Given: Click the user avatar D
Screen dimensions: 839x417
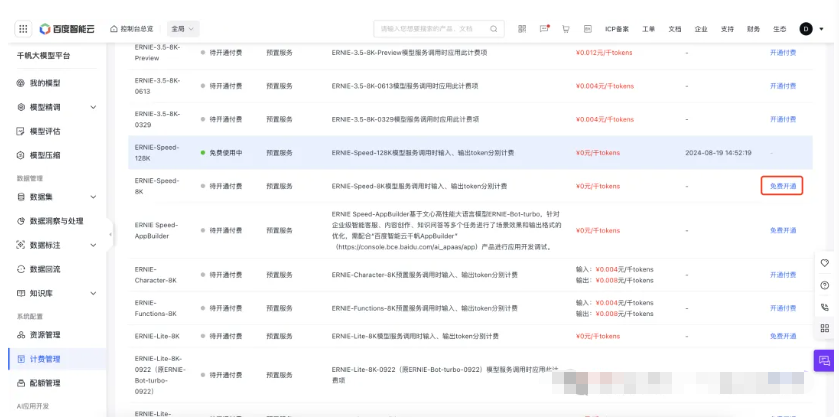Looking at the screenshot, I should click(806, 29).
